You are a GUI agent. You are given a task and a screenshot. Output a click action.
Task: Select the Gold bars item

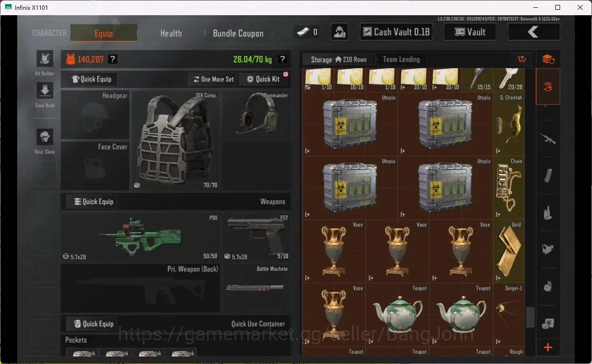509,251
